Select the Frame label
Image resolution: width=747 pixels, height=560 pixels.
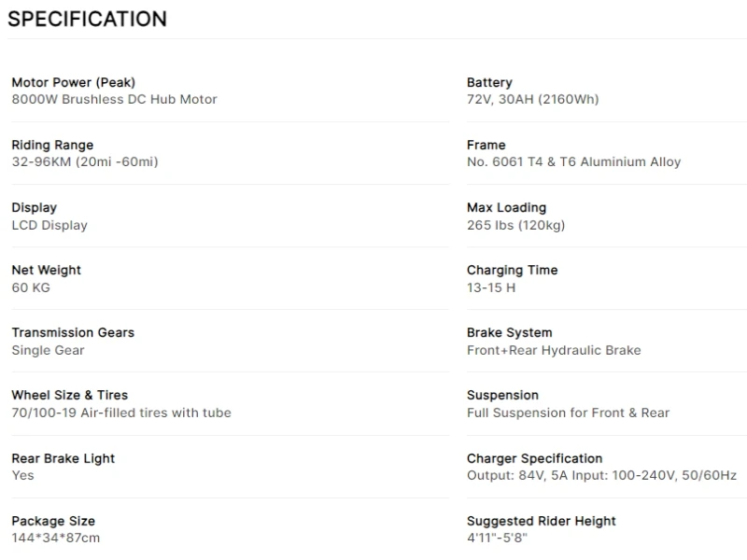click(486, 145)
